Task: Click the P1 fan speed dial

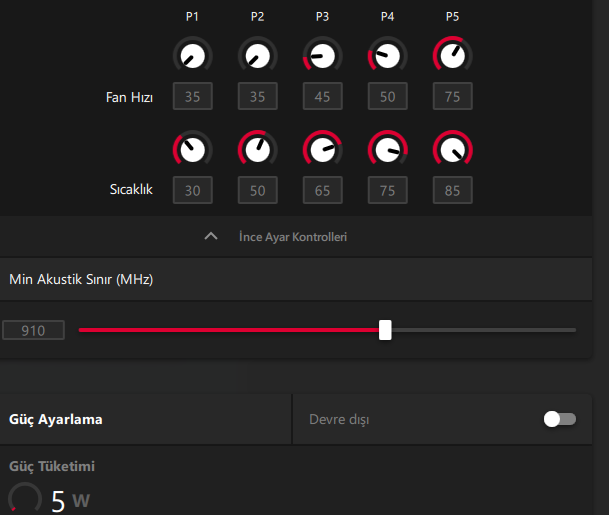Action: [193, 56]
